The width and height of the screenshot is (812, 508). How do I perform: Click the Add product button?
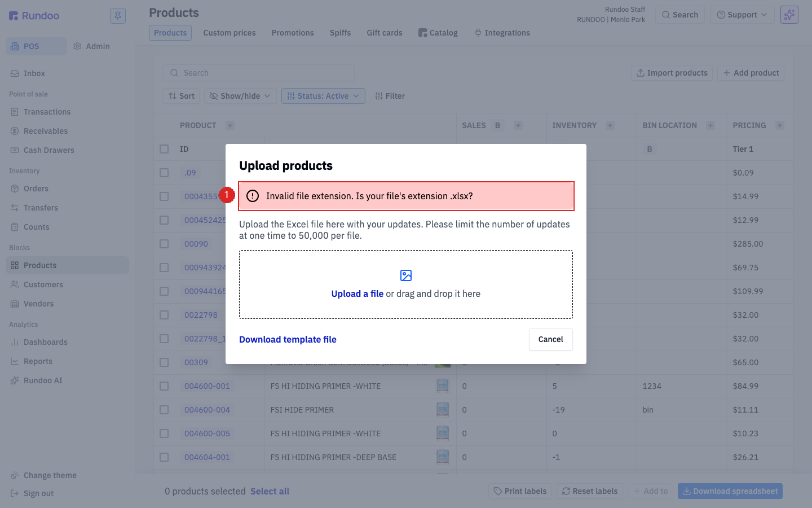(x=751, y=73)
